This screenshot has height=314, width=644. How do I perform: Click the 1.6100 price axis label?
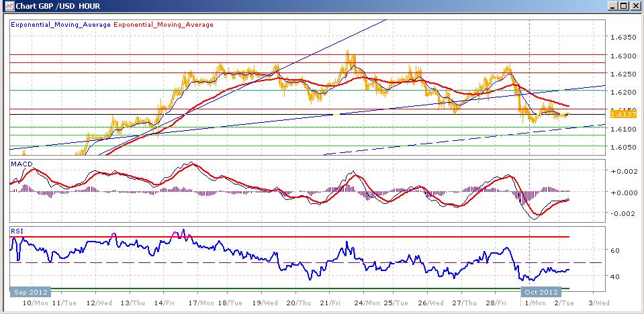point(623,129)
